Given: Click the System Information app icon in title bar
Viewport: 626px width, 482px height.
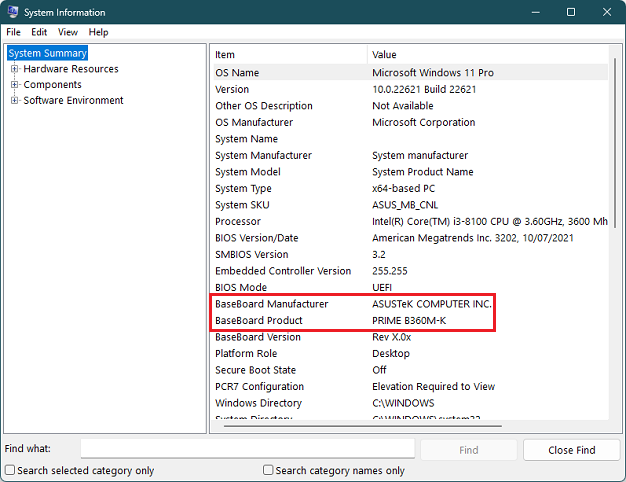Looking at the screenshot, I should point(13,12).
